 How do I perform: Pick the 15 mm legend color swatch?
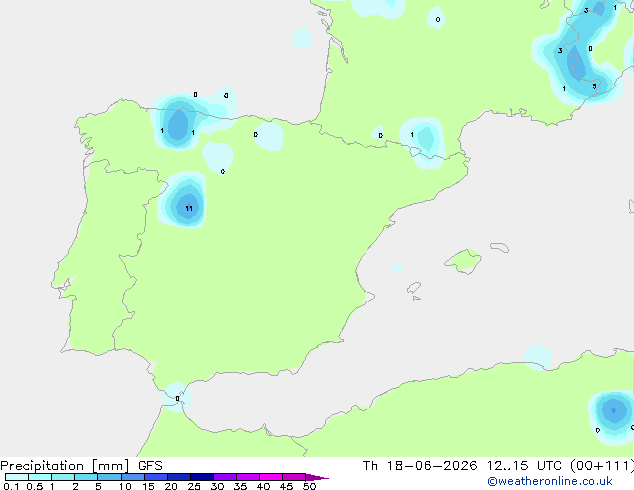coord(155,477)
